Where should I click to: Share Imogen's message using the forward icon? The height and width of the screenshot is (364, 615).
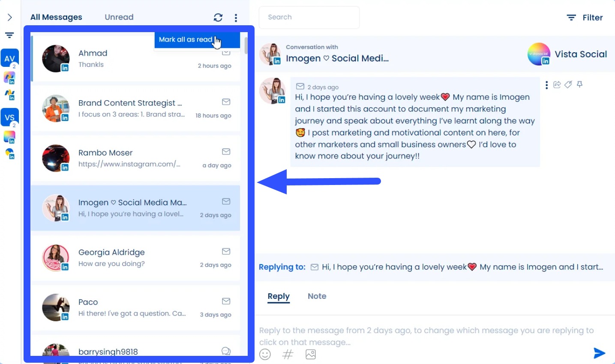click(x=557, y=84)
